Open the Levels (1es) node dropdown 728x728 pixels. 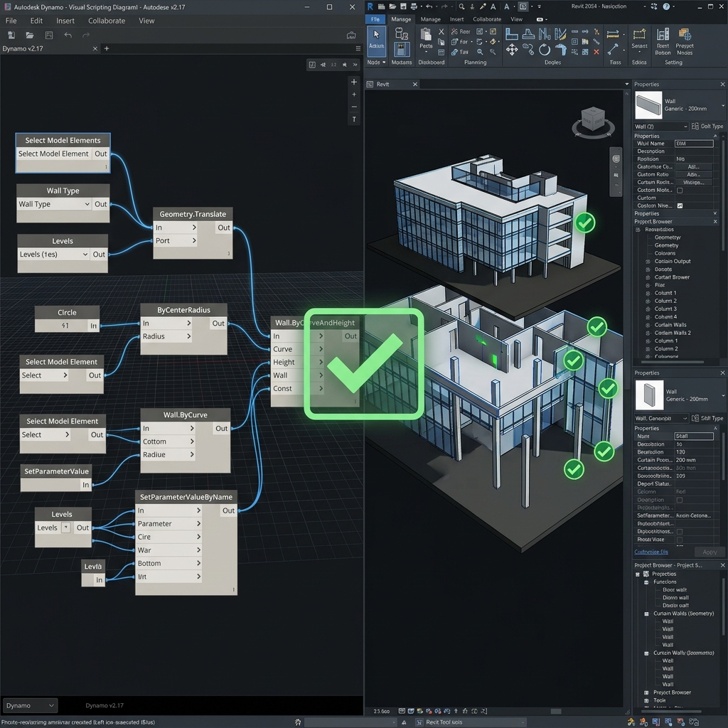[x=85, y=255]
